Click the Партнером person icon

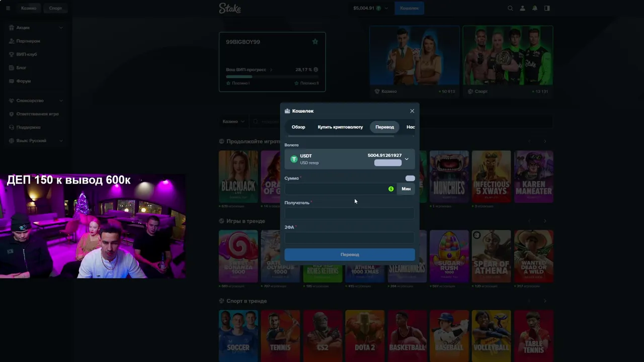pos(12,41)
